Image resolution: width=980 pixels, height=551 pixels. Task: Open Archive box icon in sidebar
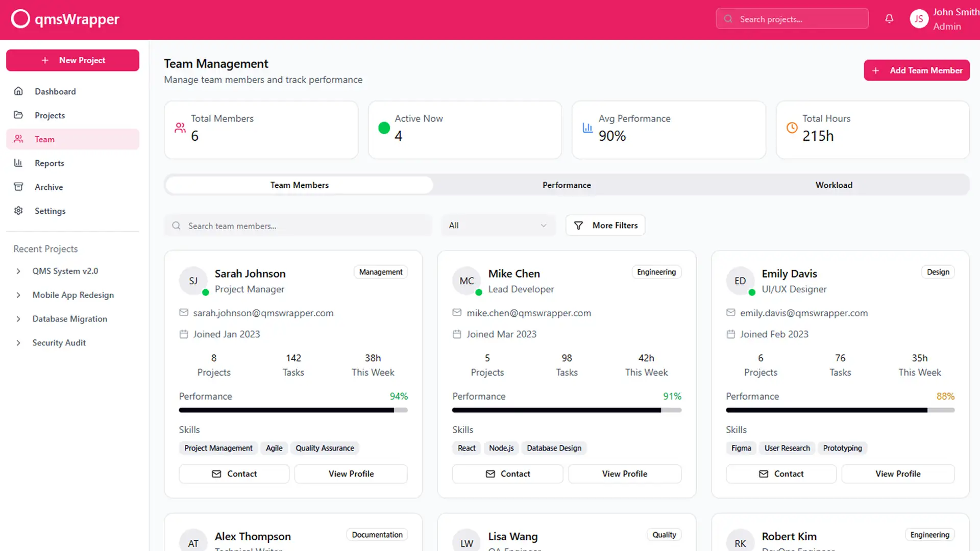[19, 187]
